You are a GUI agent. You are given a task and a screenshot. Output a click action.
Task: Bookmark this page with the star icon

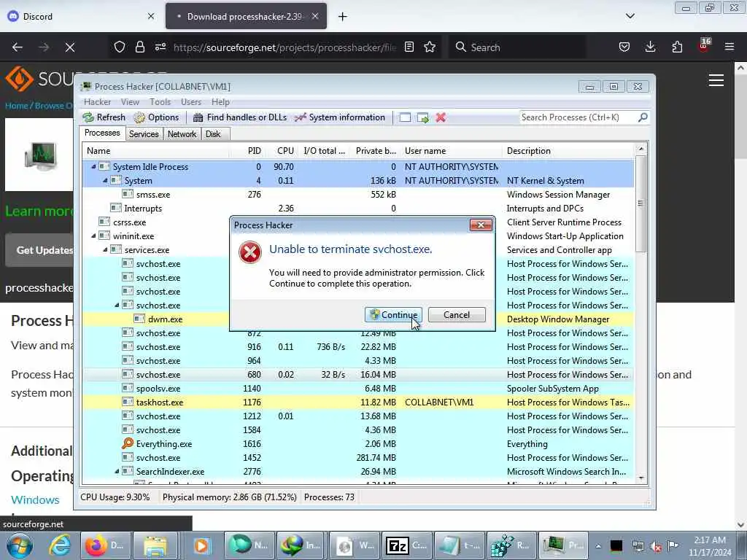click(x=430, y=47)
